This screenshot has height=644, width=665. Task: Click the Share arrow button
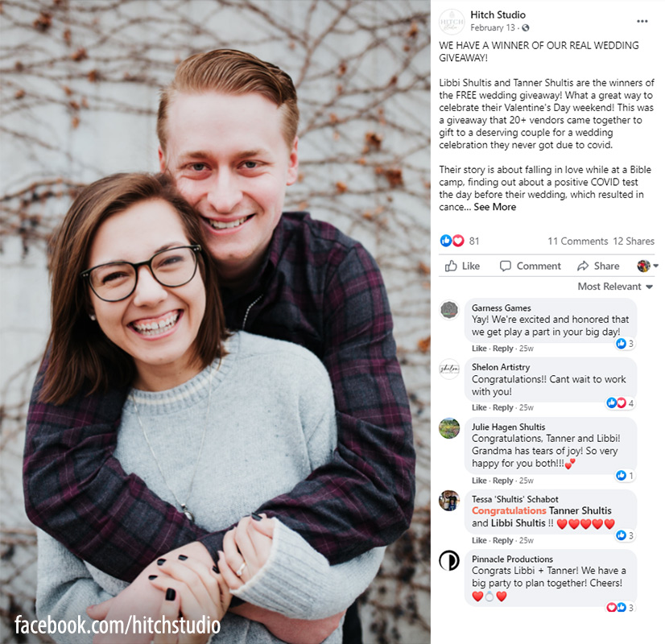pyautogui.click(x=598, y=266)
